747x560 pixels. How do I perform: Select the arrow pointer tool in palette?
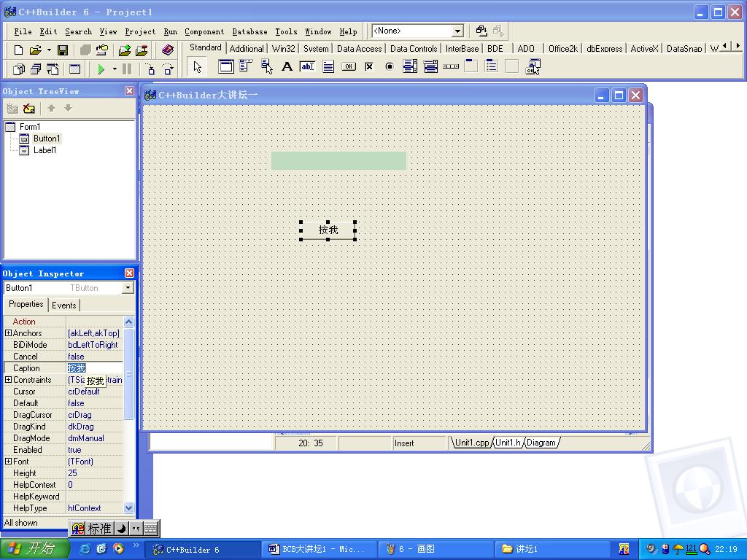tap(197, 66)
